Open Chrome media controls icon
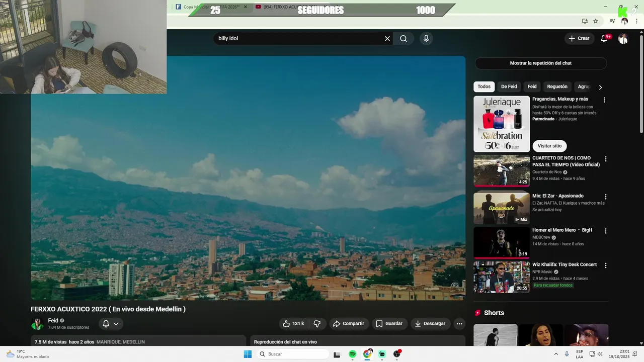Image resolution: width=644 pixels, height=362 pixels. pos(612,21)
